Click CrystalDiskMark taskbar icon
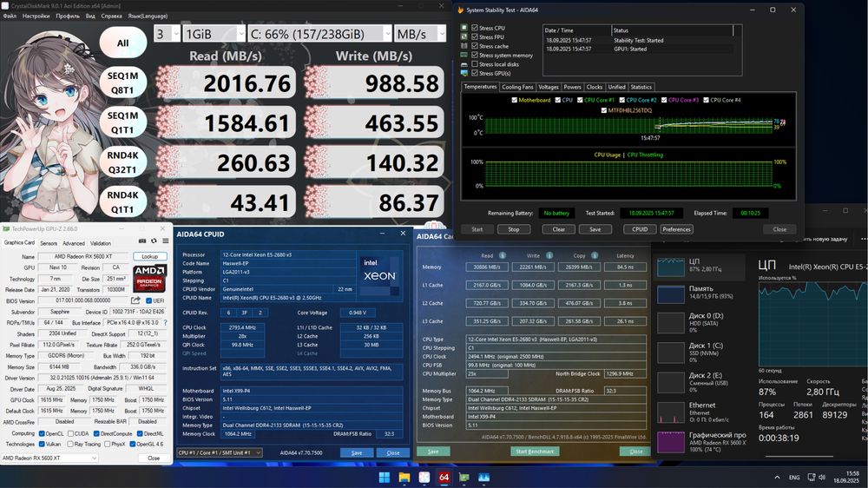 tap(424, 478)
